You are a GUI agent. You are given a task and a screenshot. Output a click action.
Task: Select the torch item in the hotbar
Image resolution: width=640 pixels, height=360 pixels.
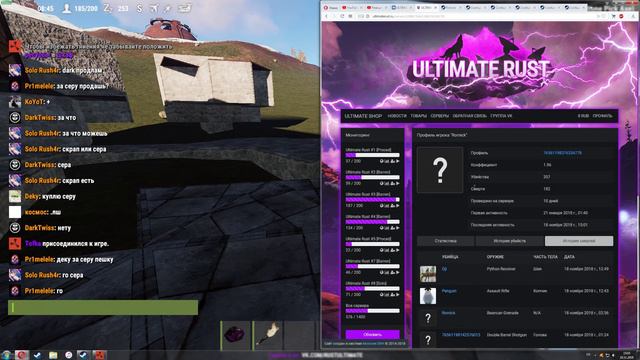click(x=268, y=335)
